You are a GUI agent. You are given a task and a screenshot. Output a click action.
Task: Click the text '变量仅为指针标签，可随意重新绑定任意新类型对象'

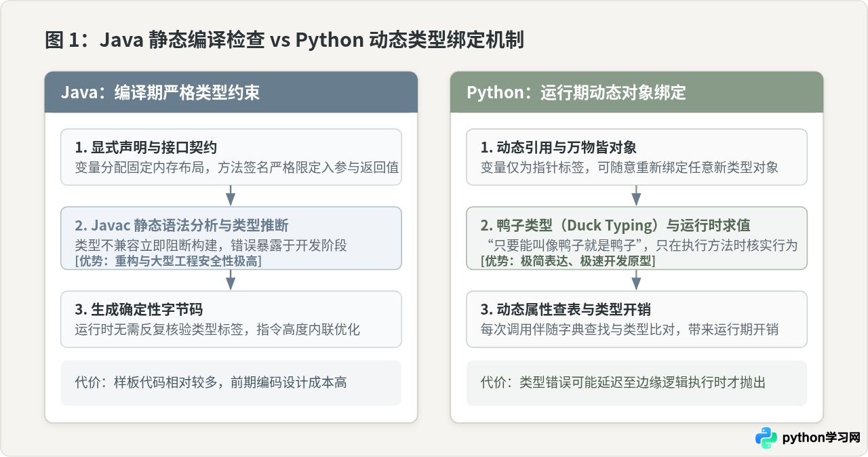(x=629, y=167)
